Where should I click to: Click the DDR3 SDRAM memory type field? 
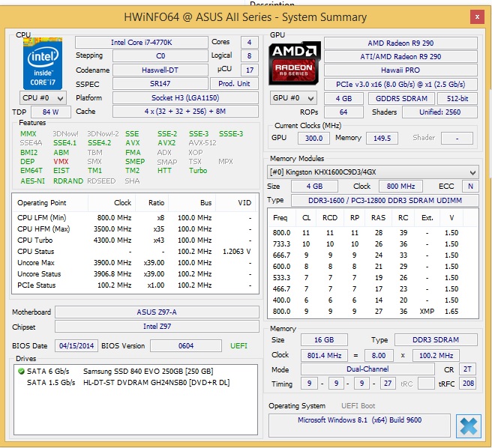(436, 340)
